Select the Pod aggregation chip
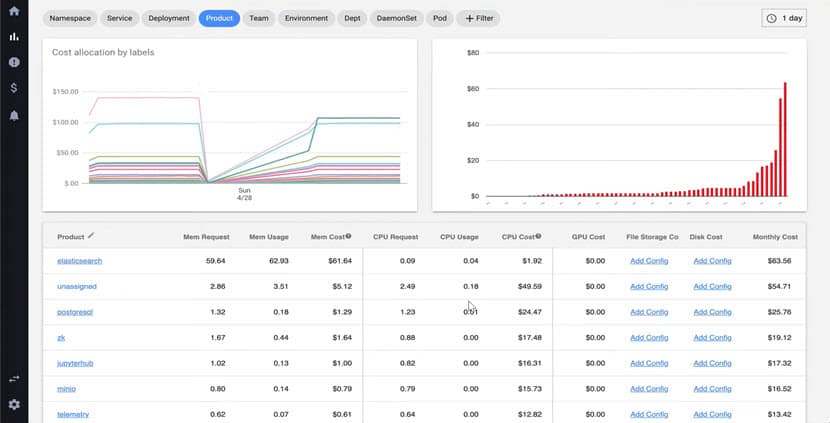This screenshot has height=423, width=830. tap(439, 18)
